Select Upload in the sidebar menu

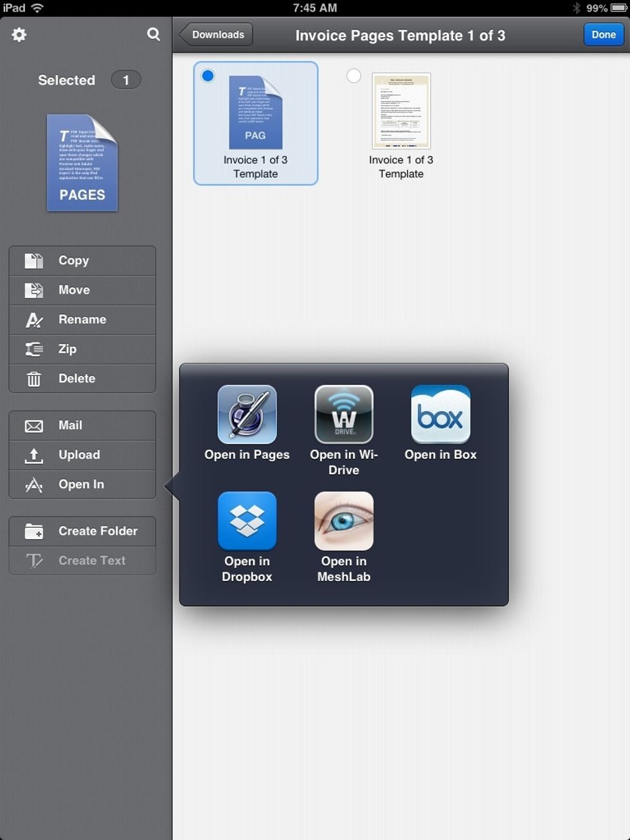(82, 455)
